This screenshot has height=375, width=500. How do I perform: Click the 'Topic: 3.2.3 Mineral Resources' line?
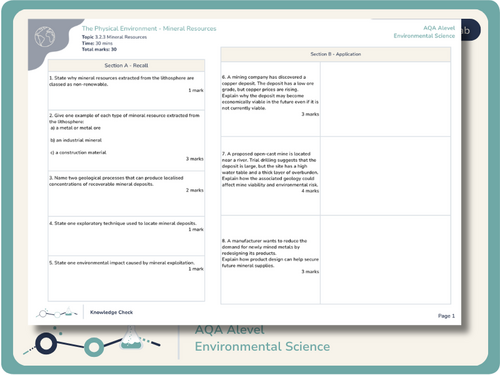point(114,37)
